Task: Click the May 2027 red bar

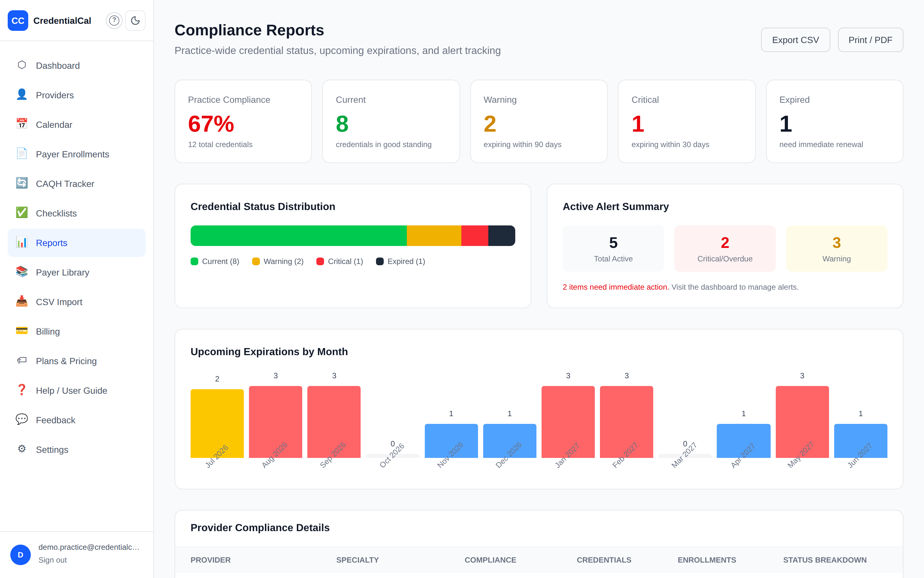Action: click(802, 422)
